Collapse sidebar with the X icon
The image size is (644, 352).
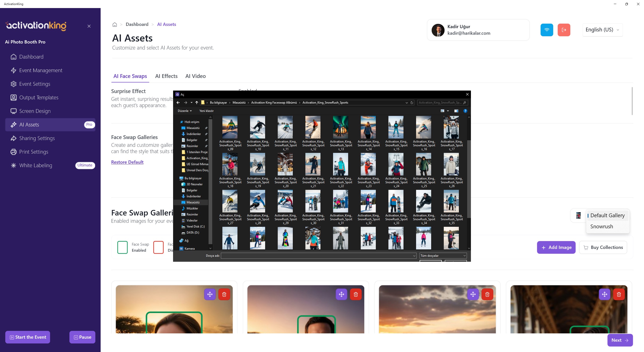pyautogui.click(x=89, y=26)
